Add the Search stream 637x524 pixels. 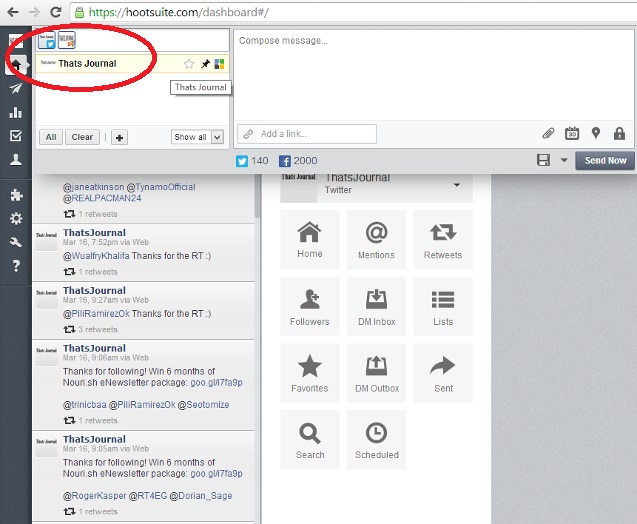pyautogui.click(x=310, y=440)
